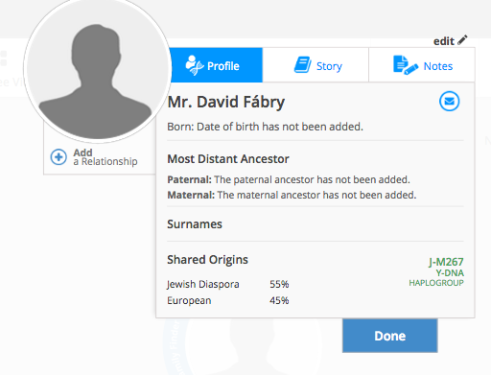Image resolution: width=491 pixels, height=375 pixels.
Task: Click the envelope email icon
Action: [449, 101]
